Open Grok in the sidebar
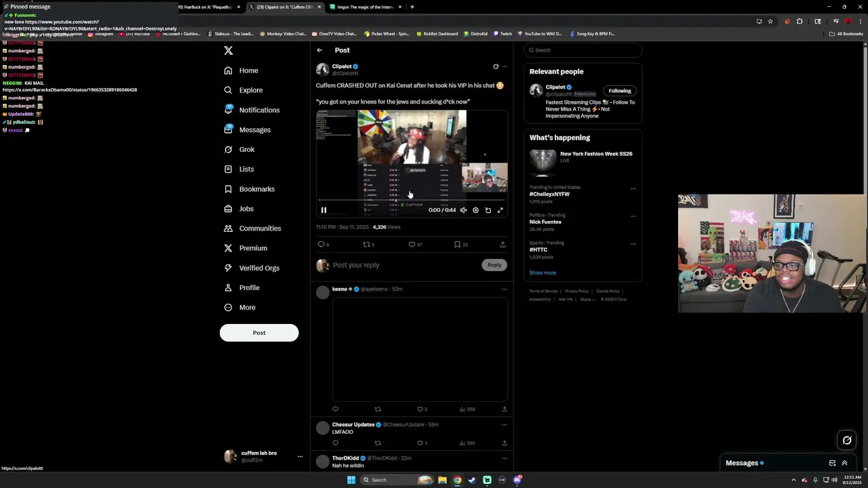Screen dimensions: 868x488 click(x=239, y=149)
